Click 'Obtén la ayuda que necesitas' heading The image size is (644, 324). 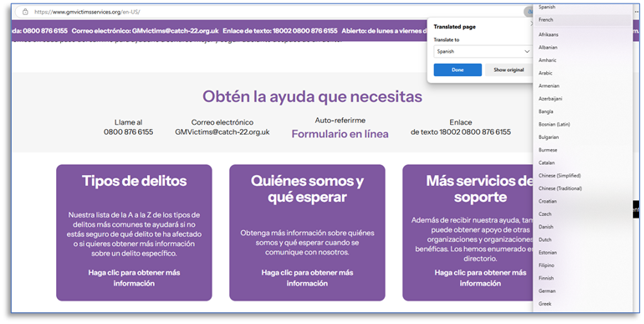(x=312, y=97)
